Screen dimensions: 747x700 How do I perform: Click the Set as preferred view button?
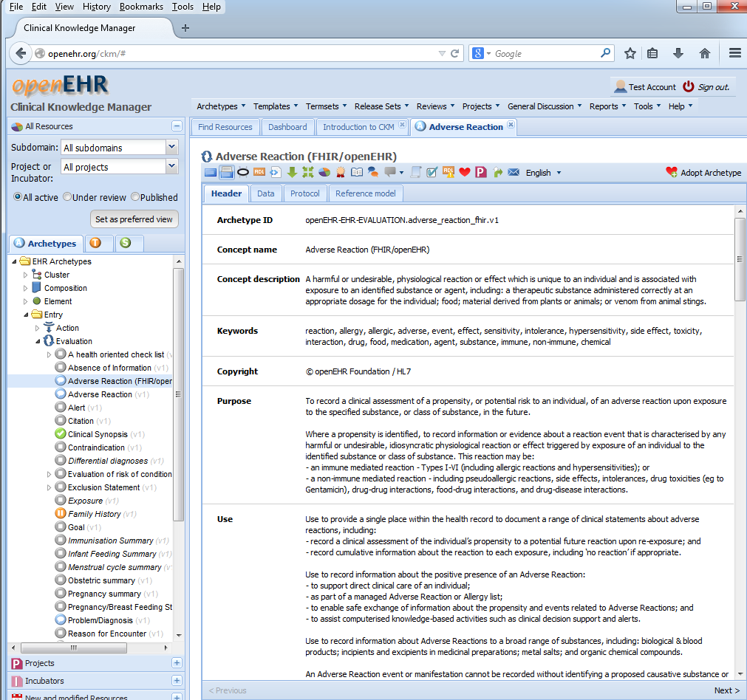134,219
